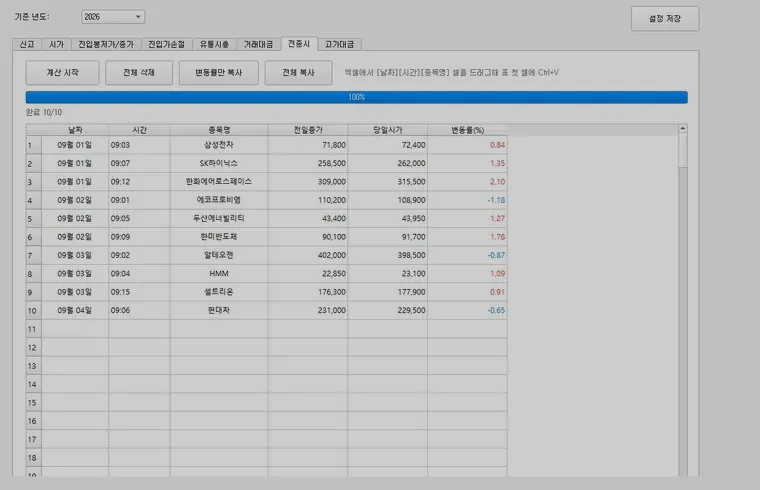Click the -0.87 change rate cell
This screenshot has height=490, width=760.
pyautogui.click(x=467, y=255)
